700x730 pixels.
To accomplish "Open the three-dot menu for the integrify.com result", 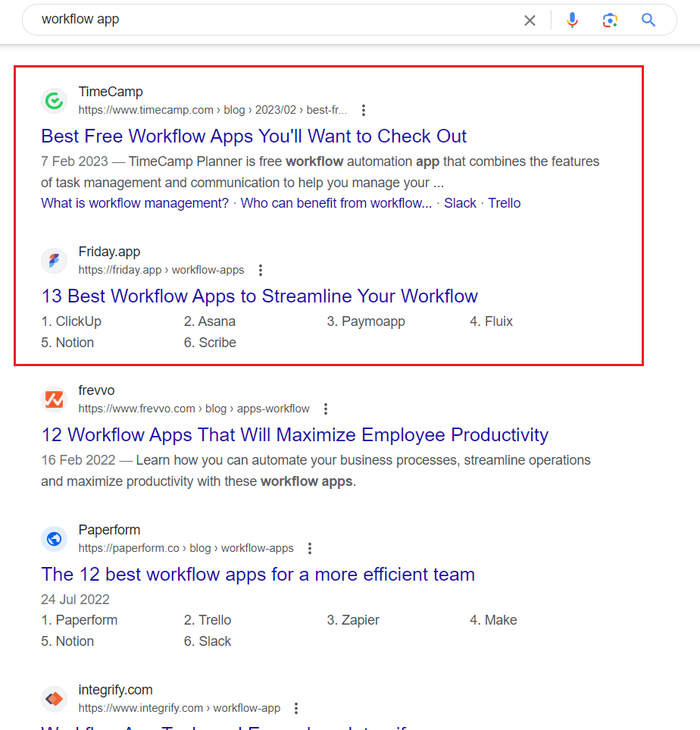I will [296, 709].
